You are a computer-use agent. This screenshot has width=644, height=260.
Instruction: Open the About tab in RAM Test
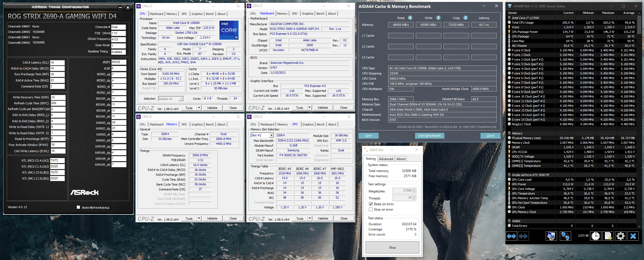click(401, 159)
